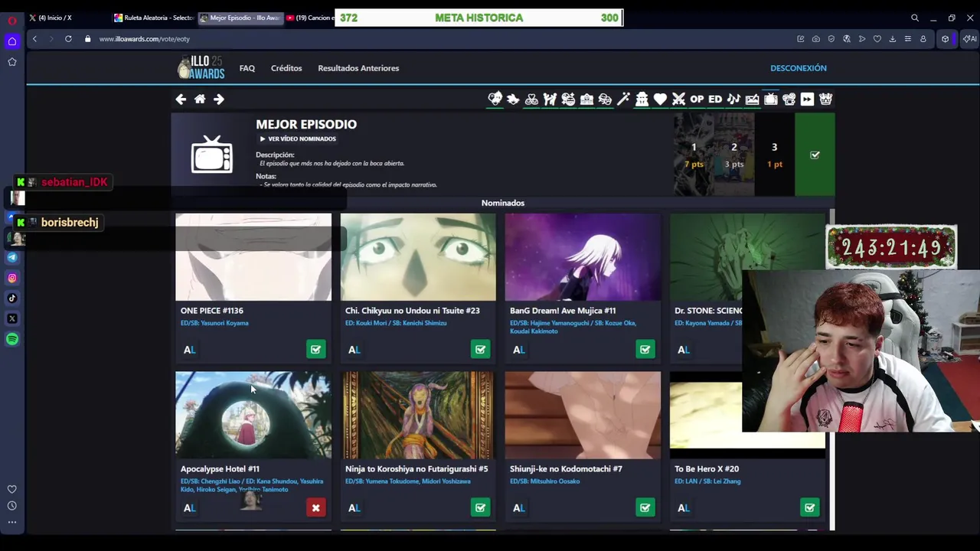Select the third place 1 pt slot
Viewport: 980px width, 551px height.
(x=774, y=155)
